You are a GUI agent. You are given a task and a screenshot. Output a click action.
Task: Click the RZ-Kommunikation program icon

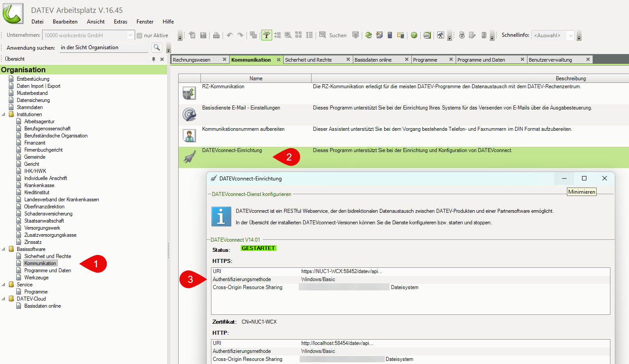pyautogui.click(x=189, y=93)
